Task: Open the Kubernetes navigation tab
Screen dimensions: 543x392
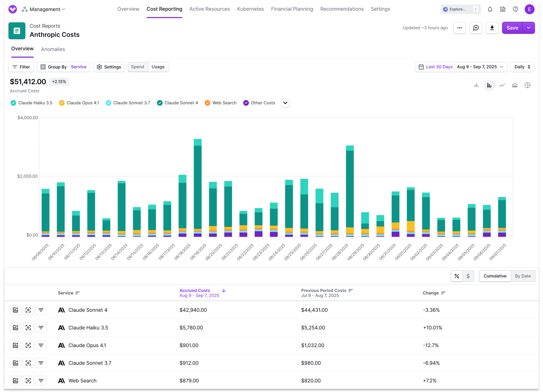Action: pos(250,9)
